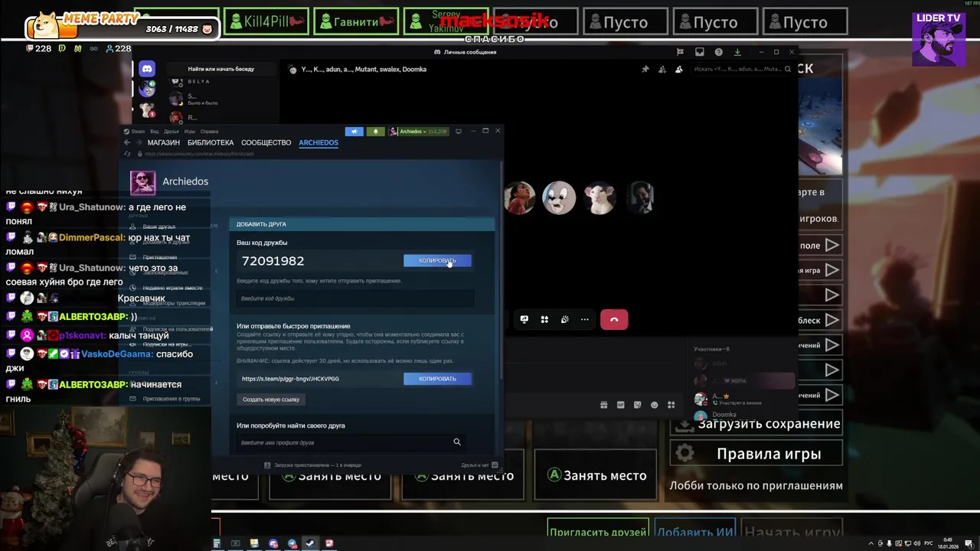Open Друзья и чат in Steam footer

[x=479, y=465]
